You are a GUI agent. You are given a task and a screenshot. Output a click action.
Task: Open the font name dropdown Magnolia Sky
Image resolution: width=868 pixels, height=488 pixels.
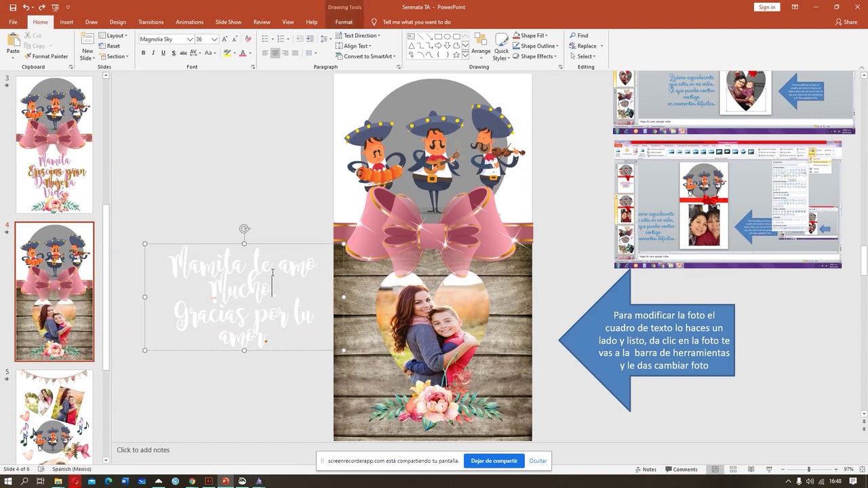click(x=190, y=39)
